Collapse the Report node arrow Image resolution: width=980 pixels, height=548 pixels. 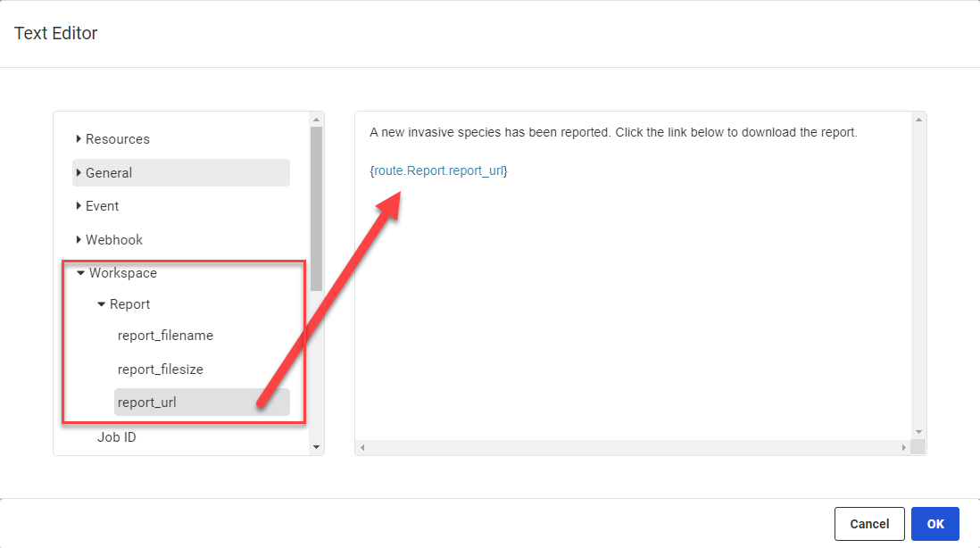(x=102, y=304)
